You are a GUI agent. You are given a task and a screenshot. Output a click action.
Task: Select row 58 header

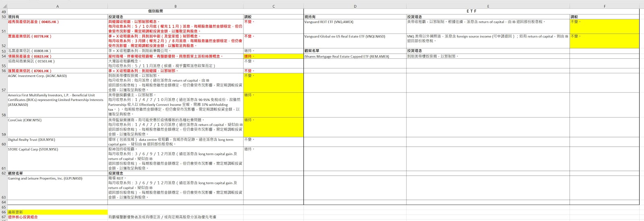click(x=4, y=105)
